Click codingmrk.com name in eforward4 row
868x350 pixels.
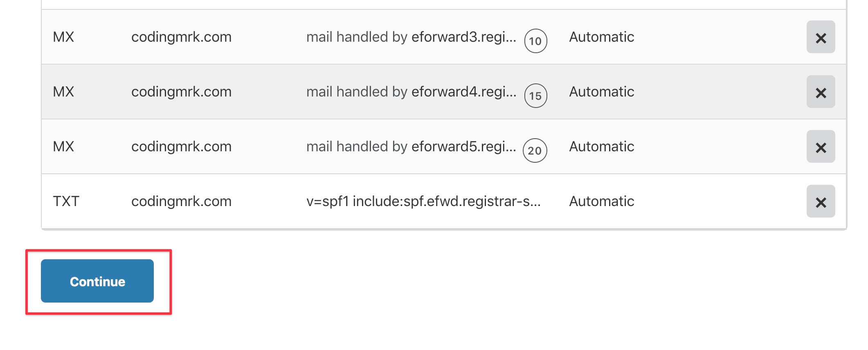pyautogui.click(x=181, y=92)
